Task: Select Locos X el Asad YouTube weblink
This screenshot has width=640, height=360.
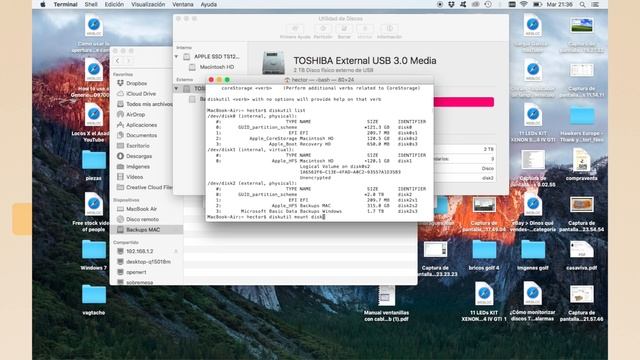Action: coord(93,122)
